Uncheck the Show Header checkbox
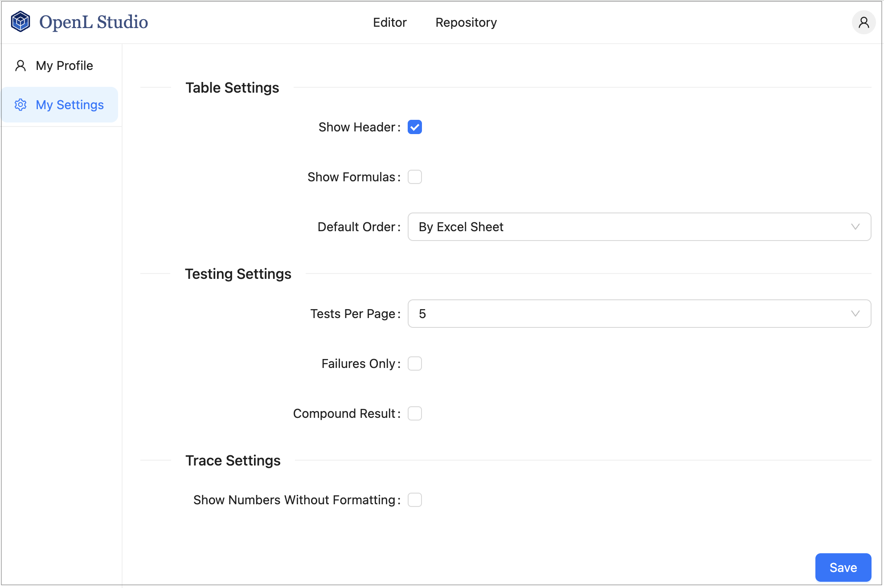The image size is (884, 588). coord(415,127)
